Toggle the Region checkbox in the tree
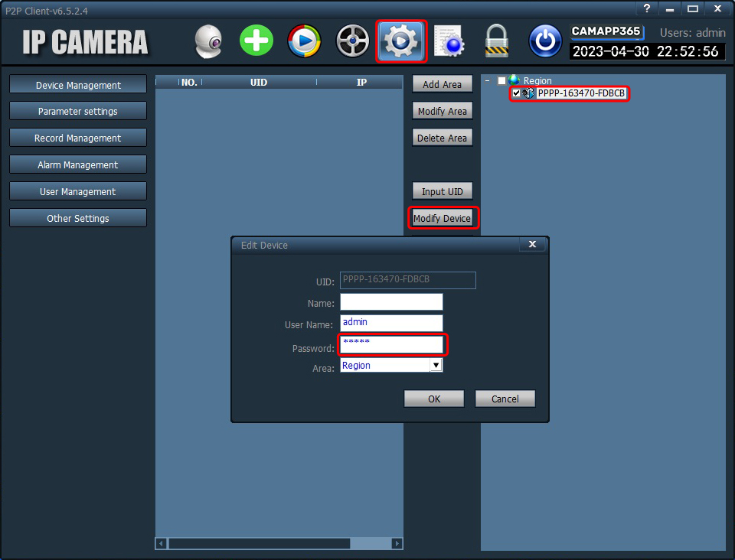Image resolution: width=735 pixels, height=560 pixels. (x=501, y=80)
